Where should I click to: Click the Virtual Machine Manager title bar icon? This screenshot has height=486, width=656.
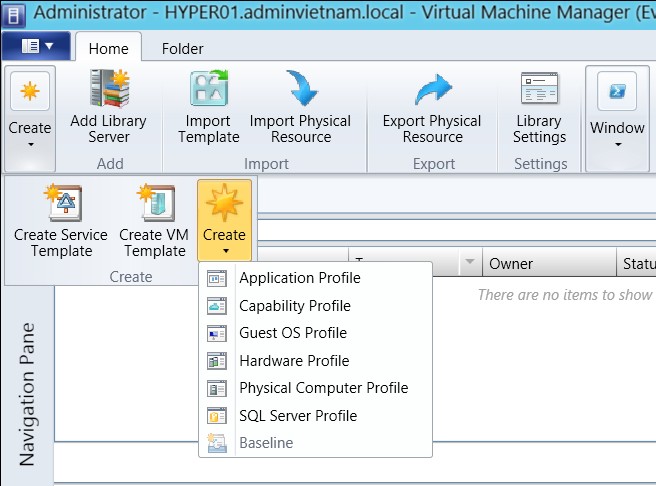tap(13, 15)
